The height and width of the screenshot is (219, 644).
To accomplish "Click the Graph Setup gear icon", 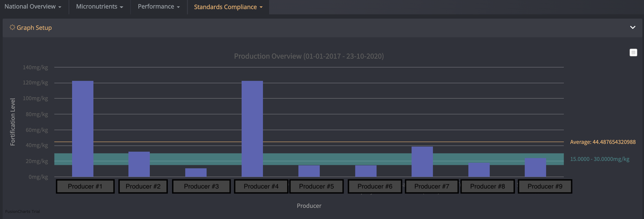I will (12, 27).
